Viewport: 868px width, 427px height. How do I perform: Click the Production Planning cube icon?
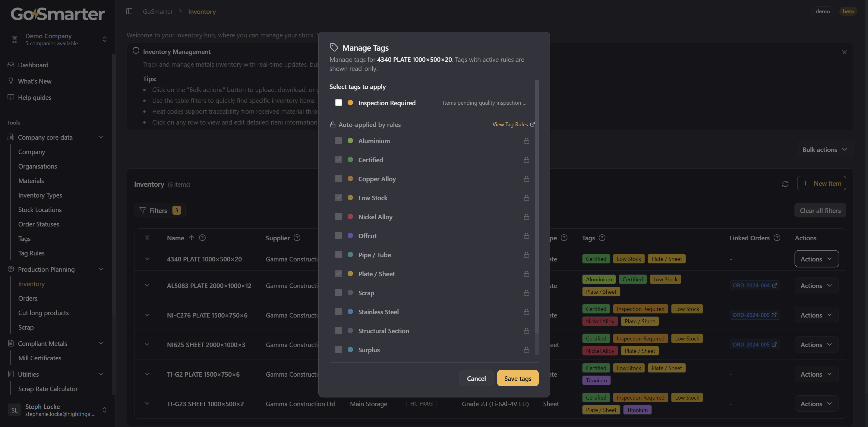pos(11,269)
